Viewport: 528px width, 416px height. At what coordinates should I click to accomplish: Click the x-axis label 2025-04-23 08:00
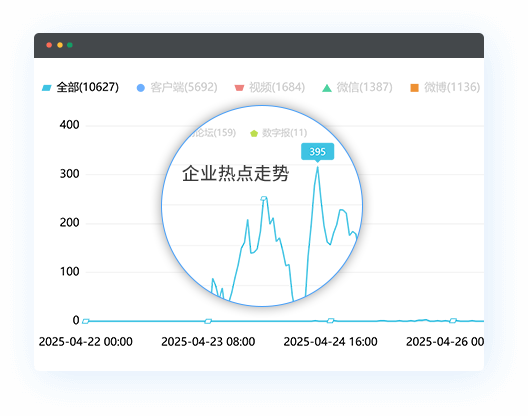click(208, 342)
